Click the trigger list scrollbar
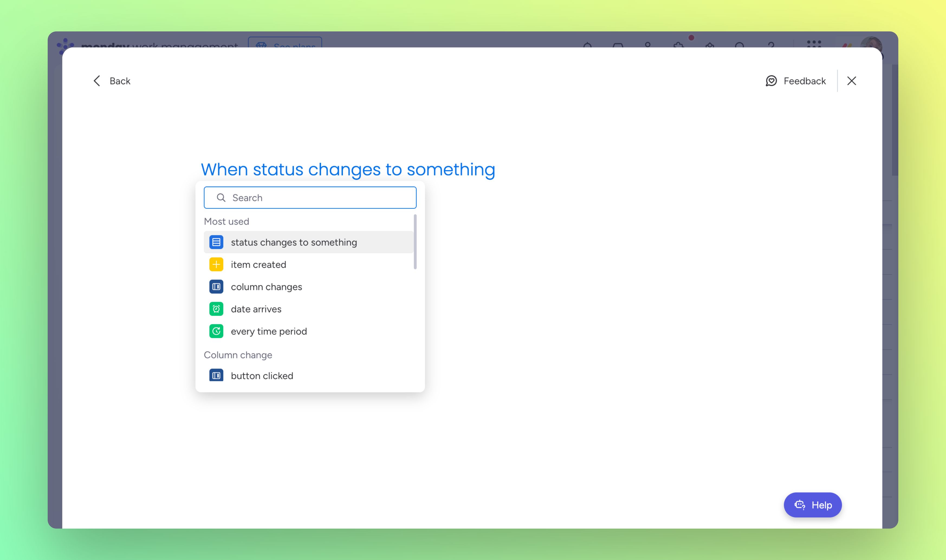The image size is (946, 560). [415, 242]
